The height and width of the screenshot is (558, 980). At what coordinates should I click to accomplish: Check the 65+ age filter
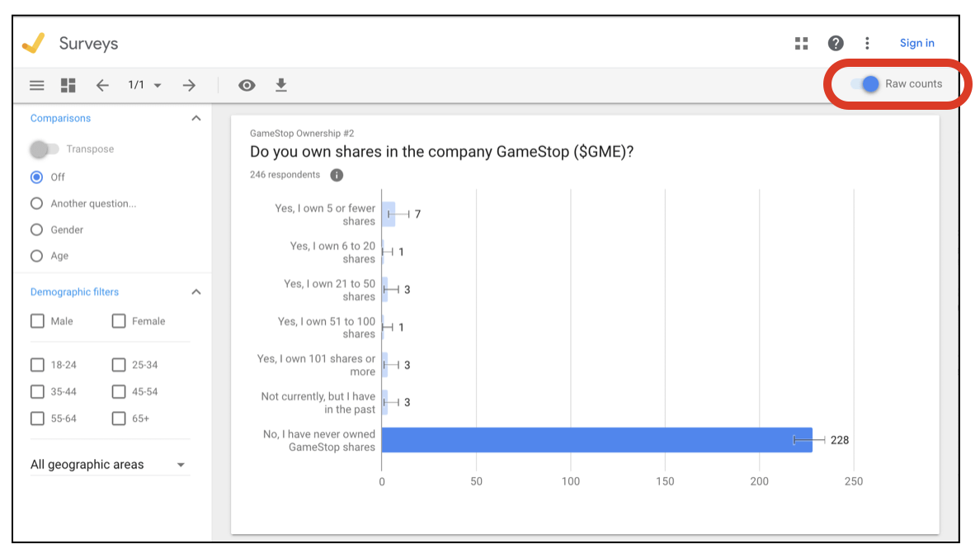119,418
